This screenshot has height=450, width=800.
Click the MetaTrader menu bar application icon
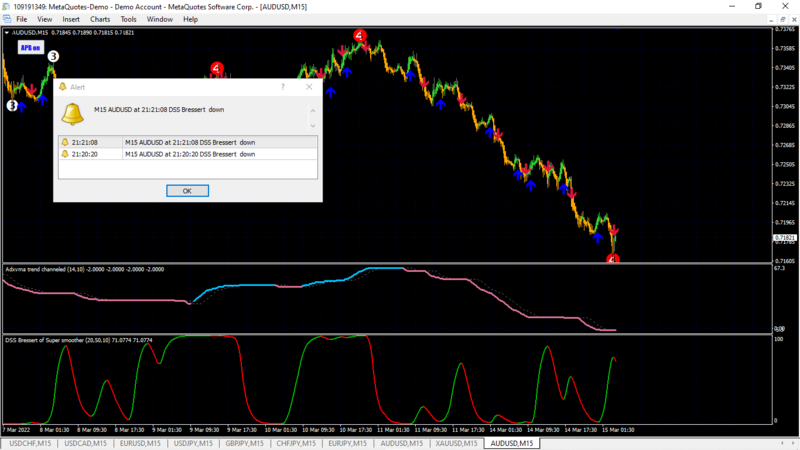[x=7, y=19]
